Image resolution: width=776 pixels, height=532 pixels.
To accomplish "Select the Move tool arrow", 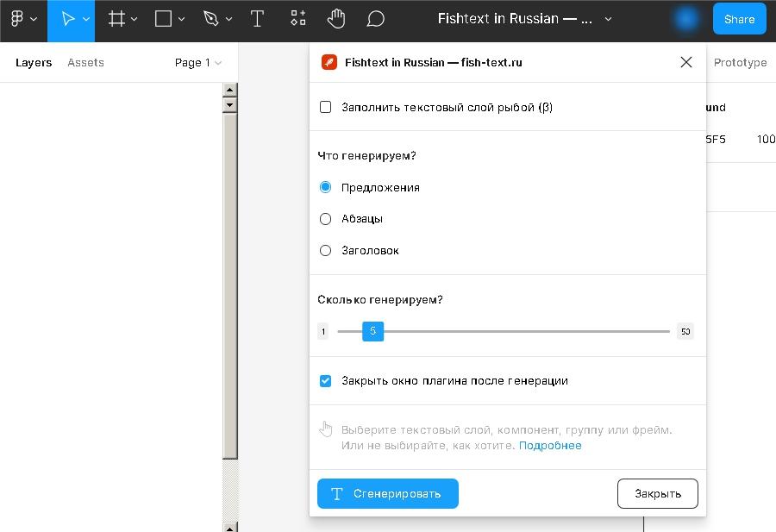I will 67,19.
